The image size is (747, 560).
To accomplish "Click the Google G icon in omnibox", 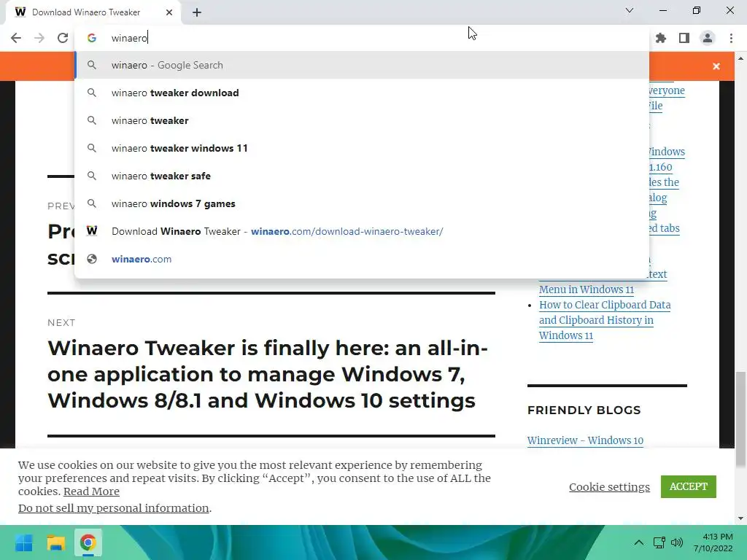I will pos(92,38).
